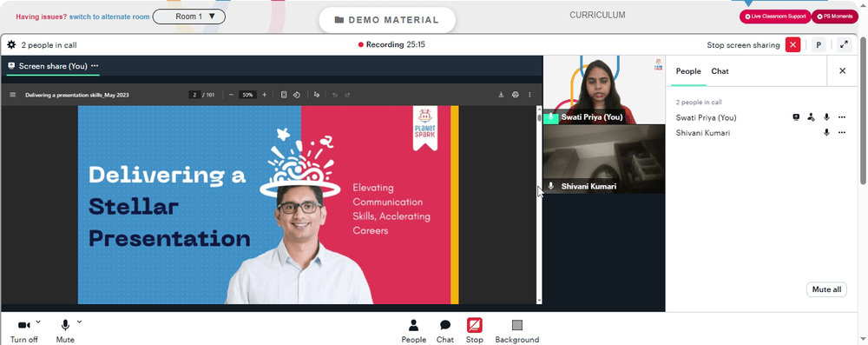Click the 50% zoom level field
Viewport: 868px width, 345px height.
coord(247,95)
